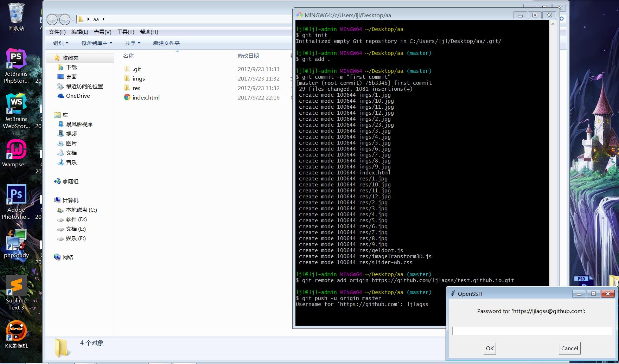This screenshot has height=364, width=619.
Task: Select 库 in navigation pane
Action: [x=65, y=115]
